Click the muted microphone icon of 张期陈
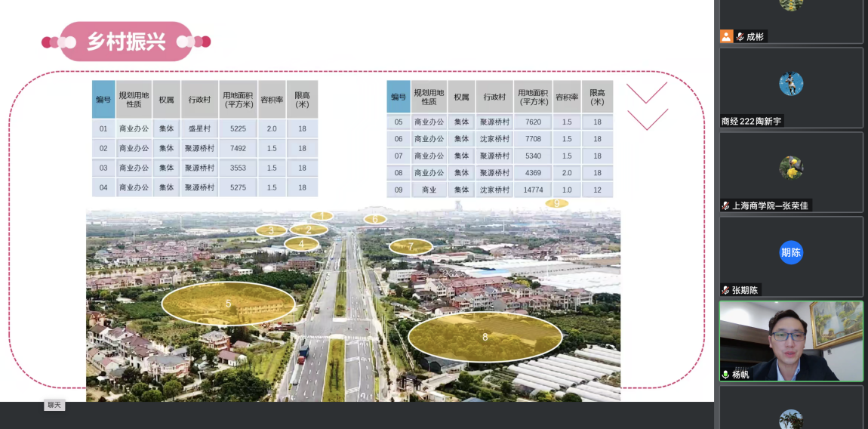 725,290
